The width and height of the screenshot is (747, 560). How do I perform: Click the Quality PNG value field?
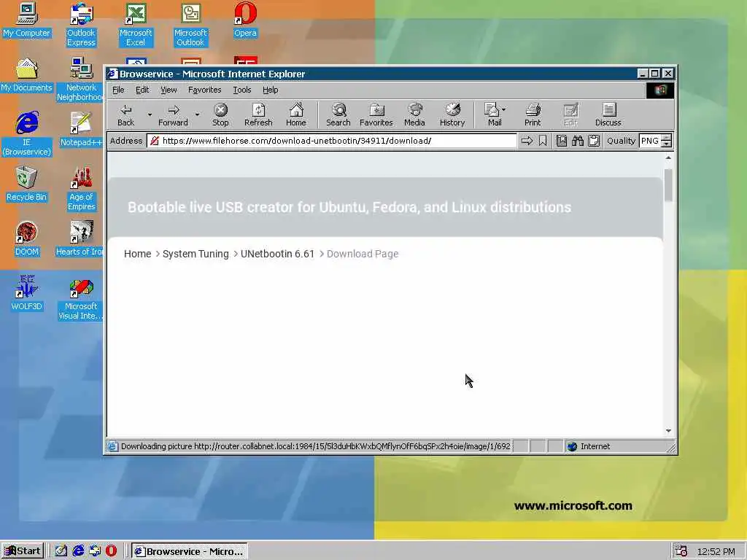click(650, 141)
